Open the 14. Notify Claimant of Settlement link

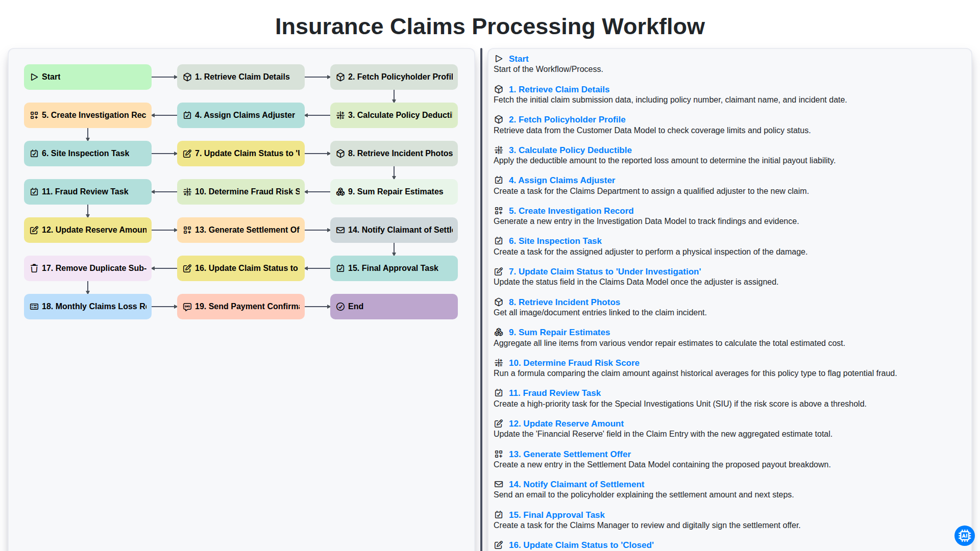click(576, 484)
